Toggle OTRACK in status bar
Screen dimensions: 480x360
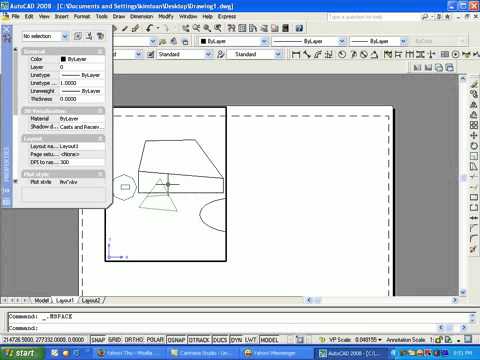pos(199,340)
